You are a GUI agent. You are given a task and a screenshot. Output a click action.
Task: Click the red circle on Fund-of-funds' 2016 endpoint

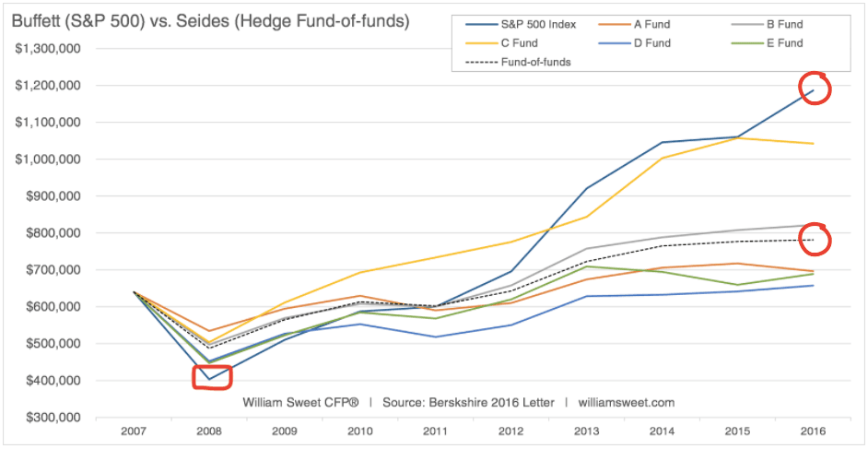tap(815, 240)
